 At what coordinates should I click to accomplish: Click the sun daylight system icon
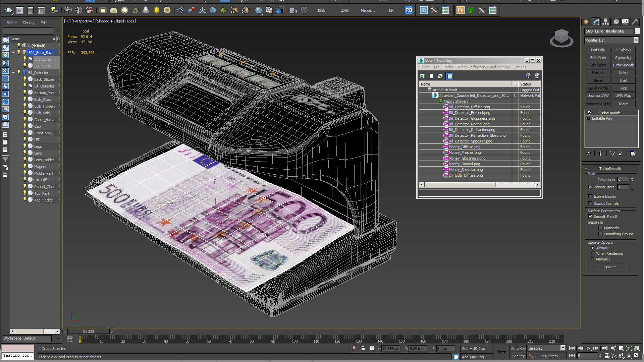tap(156, 10)
